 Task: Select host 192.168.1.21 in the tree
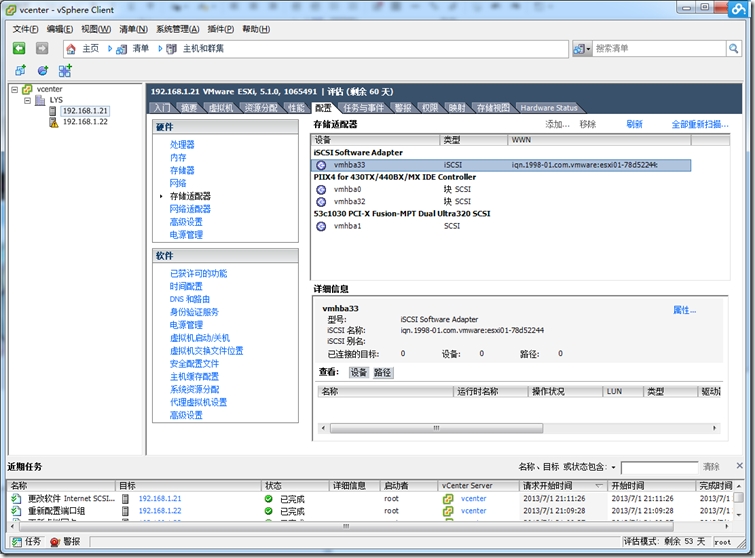tap(85, 111)
